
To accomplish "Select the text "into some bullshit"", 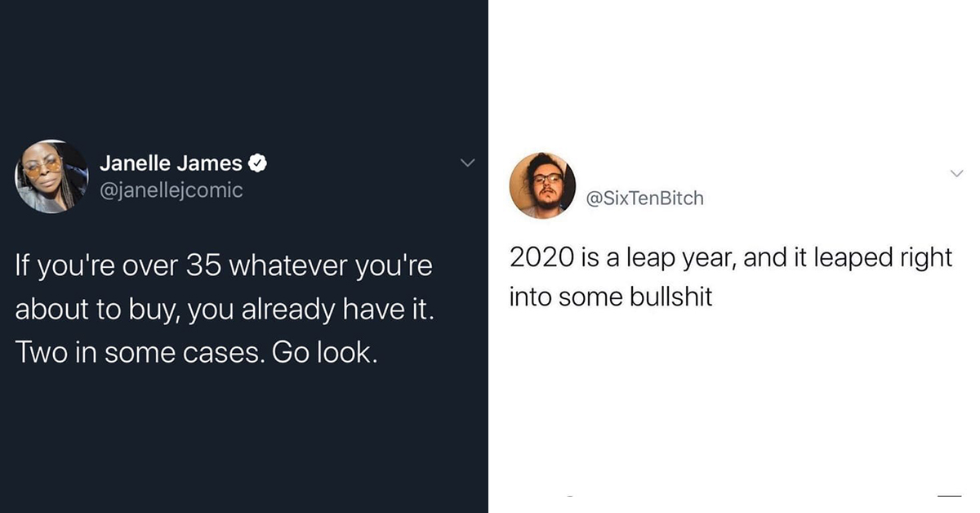I will tap(611, 297).
